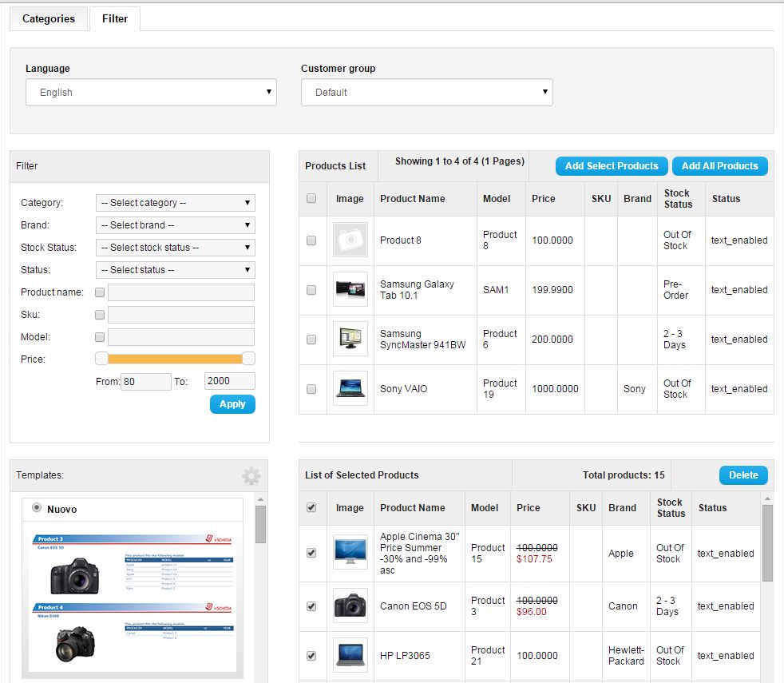The width and height of the screenshot is (784, 683).
Task: Click the Apple Cinema 30" product image
Action: pos(350,552)
